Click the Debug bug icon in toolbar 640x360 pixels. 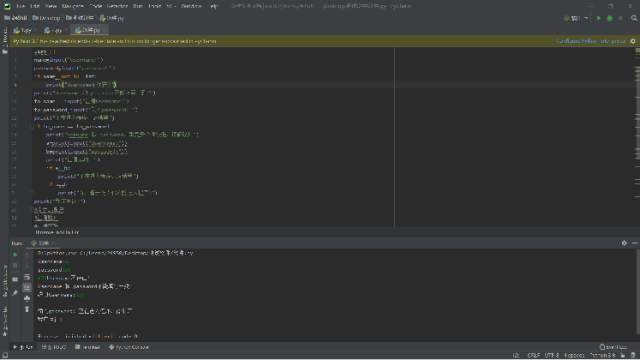[610, 18]
